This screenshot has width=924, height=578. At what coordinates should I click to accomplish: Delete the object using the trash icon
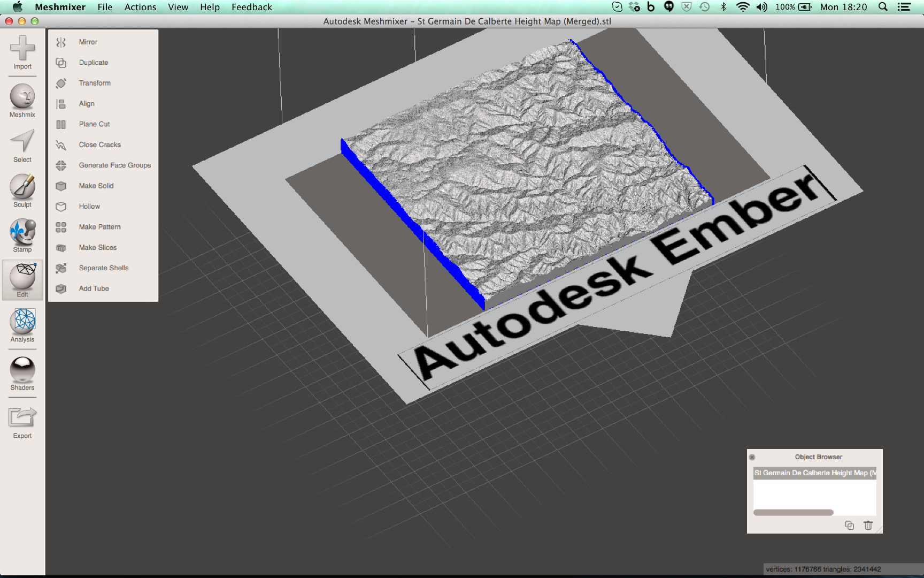pos(867,526)
